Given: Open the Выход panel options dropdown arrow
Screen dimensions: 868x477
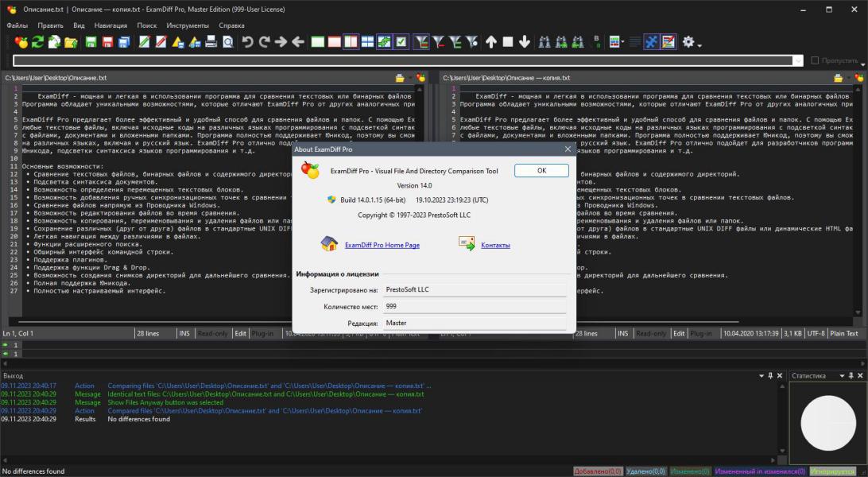Looking at the screenshot, I should click(761, 376).
